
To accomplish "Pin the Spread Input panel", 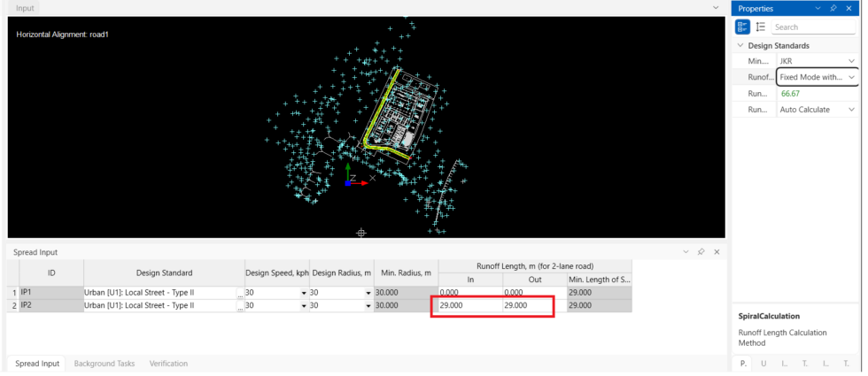I will tap(701, 251).
